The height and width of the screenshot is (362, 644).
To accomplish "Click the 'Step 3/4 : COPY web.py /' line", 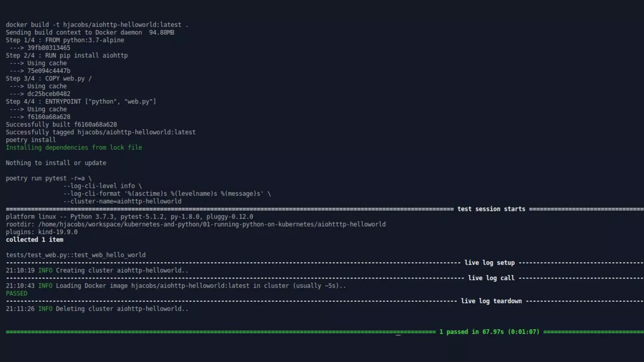I will 49,79.
